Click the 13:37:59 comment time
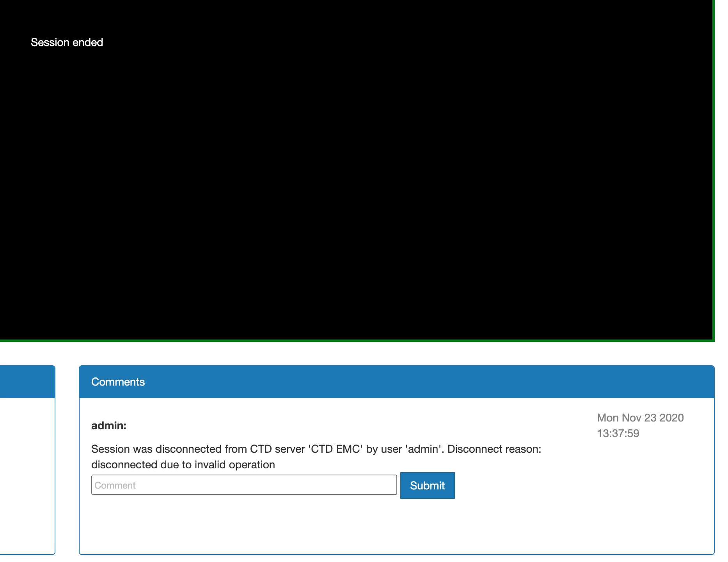 point(618,433)
